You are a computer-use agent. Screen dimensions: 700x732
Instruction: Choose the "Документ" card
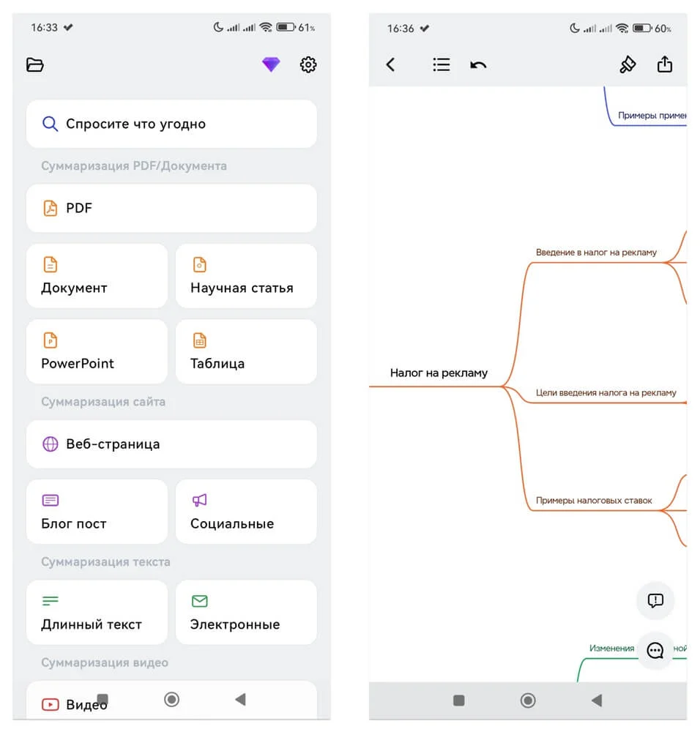97,276
